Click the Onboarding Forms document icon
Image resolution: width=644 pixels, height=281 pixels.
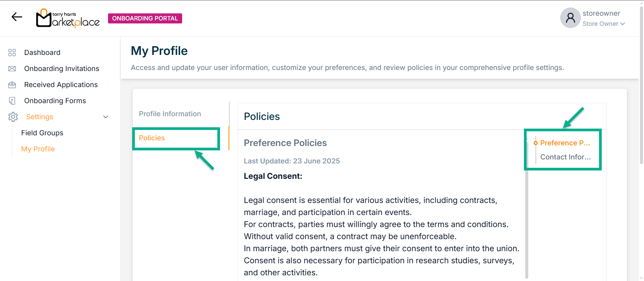pyautogui.click(x=12, y=101)
